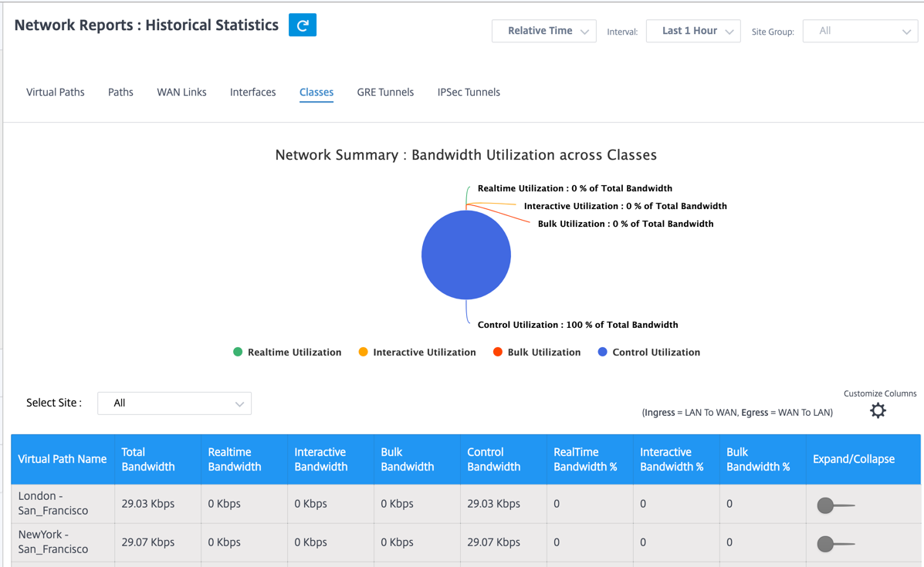Viewport: 924px width, 567px height.
Task: Toggle expand for NewYork - San_Francisco row
Action: tap(835, 543)
